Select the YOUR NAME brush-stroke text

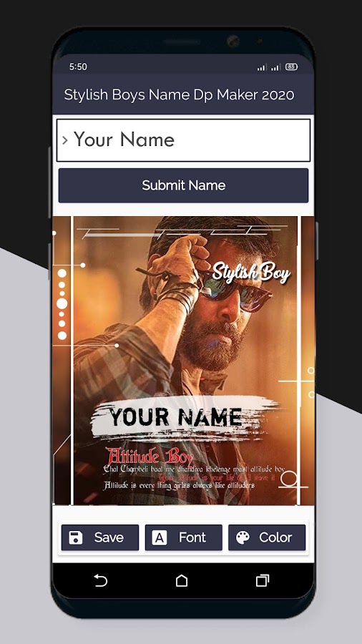point(176,418)
